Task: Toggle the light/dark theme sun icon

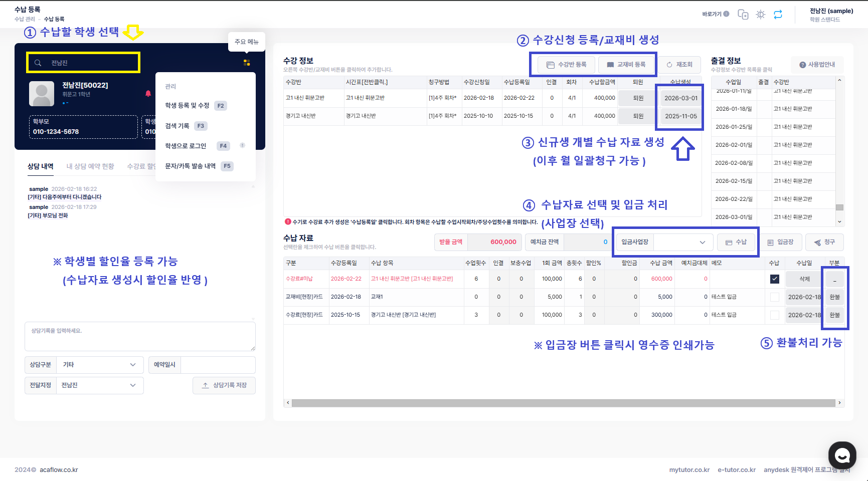Action: 761,15
